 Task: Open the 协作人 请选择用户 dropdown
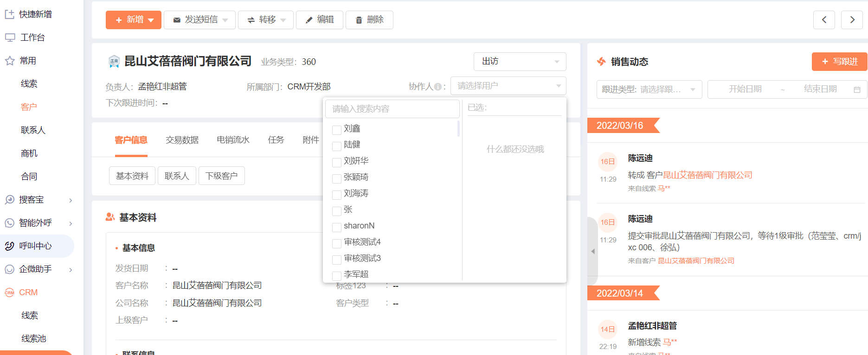pyautogui.click(x=508, y=86)
